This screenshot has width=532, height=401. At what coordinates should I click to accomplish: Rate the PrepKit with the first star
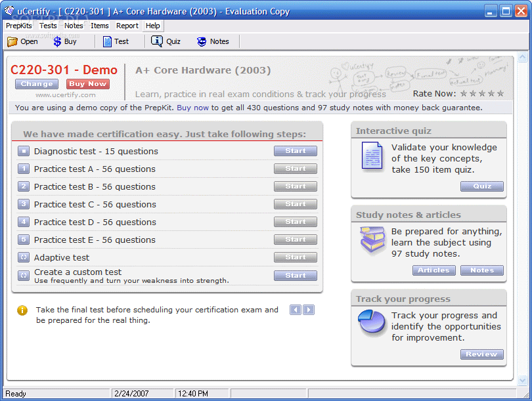point(464,94)
